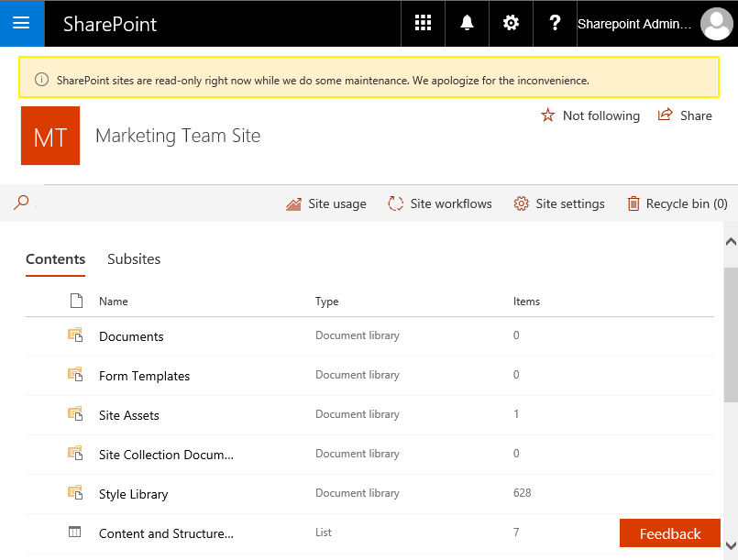This screenshot has height=560, width=738.
Task: Open the notifications bell
Action: click(467, 24)
